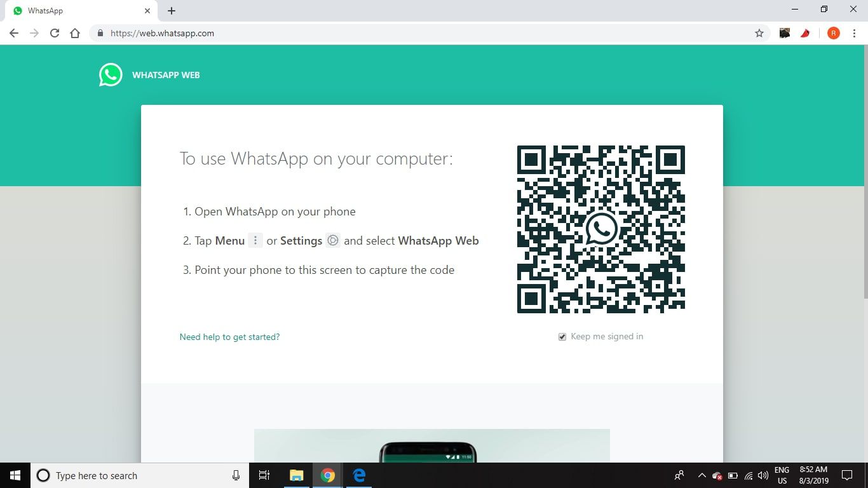
Task: Open the volume control in system tray
Action: point(763,475)
